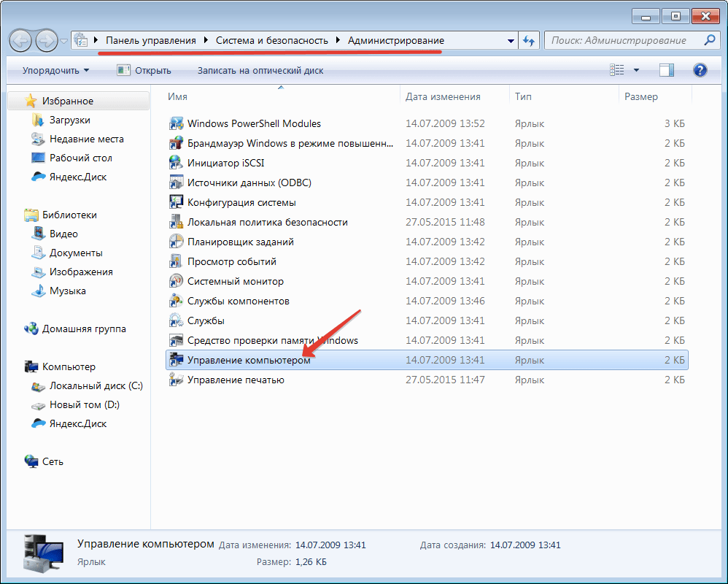Click the Открыть toolbar button
Screen dimensions: 728x584
[144, 71]
